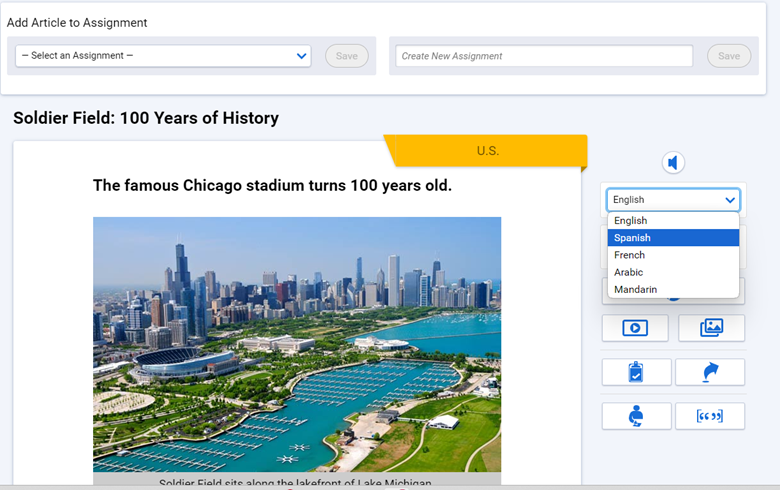Open the video player button
Screen dimensions: 780x490
point(635,328)
